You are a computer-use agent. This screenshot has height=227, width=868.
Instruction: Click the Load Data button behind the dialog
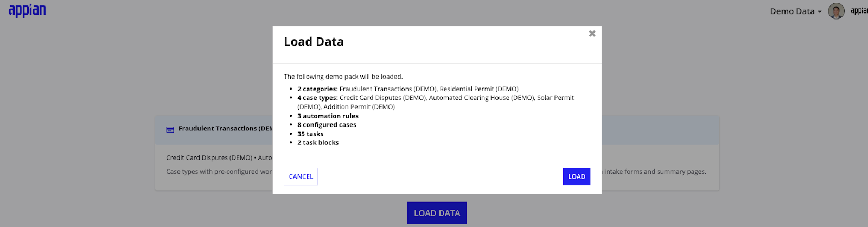(437, 213)
